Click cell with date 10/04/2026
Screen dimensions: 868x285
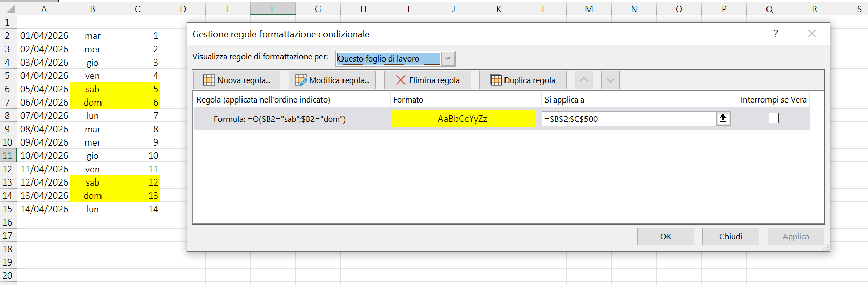pyautogui.click(x=44, y=155)
